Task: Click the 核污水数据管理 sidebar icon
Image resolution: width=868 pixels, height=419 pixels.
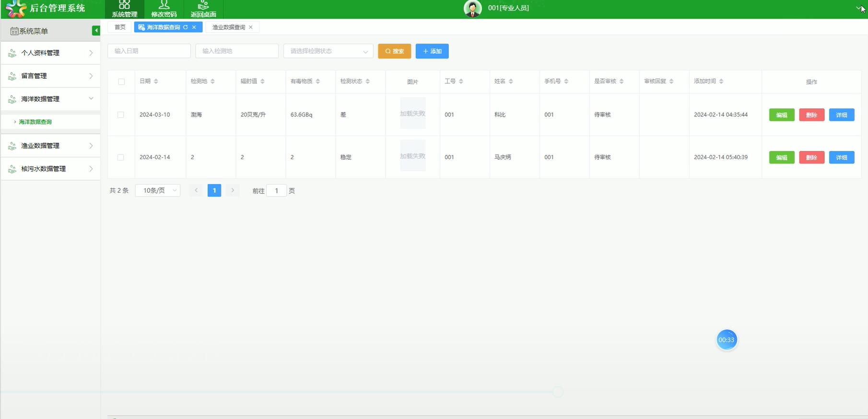Action: 12,169
